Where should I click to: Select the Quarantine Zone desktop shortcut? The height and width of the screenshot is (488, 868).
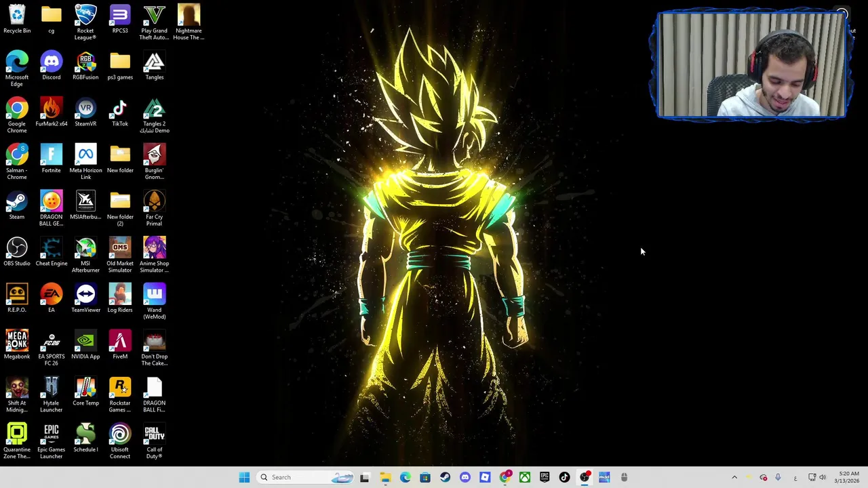[x=17, y=441]
